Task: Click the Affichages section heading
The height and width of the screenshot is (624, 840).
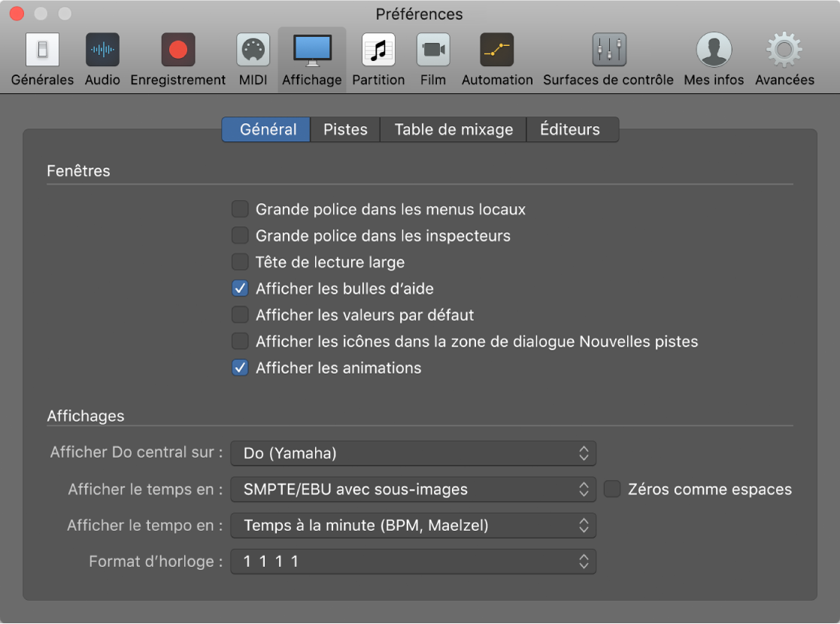Action: point(86,417)
